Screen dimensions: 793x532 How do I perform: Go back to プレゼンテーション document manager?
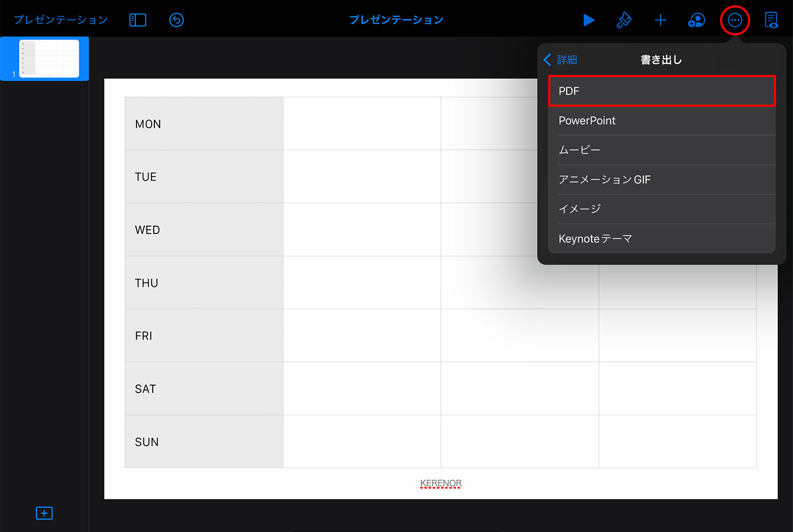point(61,20)
